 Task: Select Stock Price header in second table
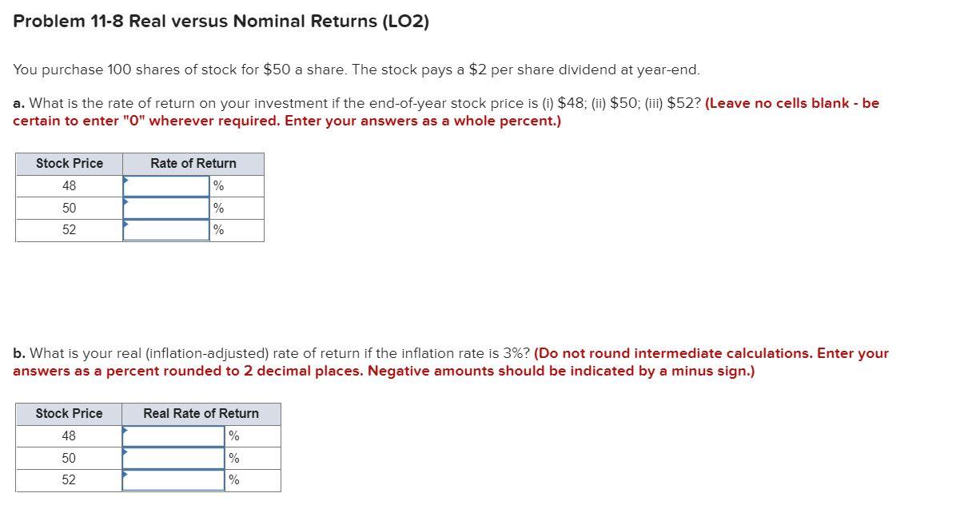pos(70,414)
